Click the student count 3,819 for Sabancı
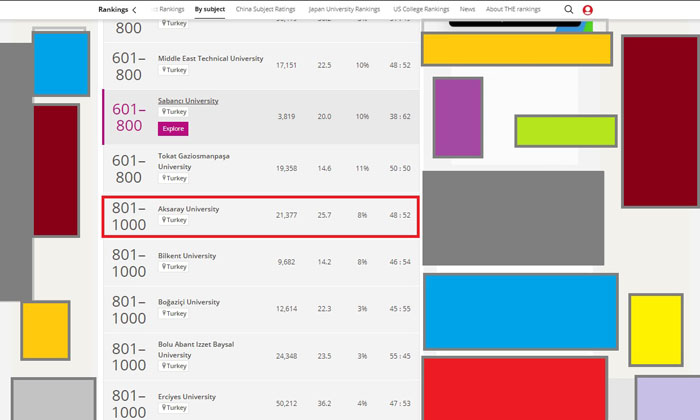700x420 pixels. [286, 116]
